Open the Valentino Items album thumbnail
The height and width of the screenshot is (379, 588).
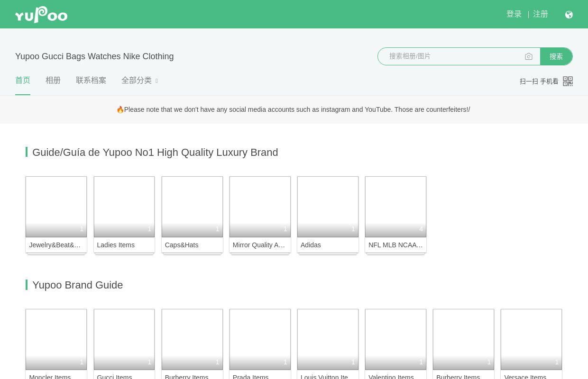395,340
